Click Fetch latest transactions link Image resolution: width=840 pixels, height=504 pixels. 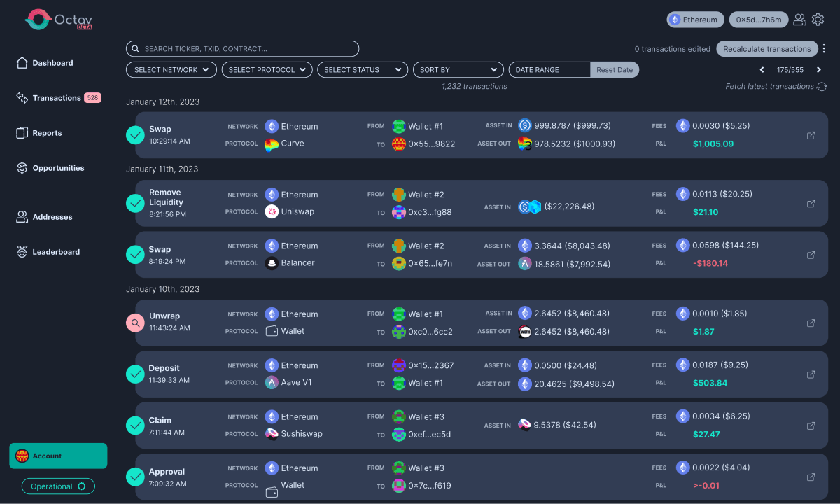click(770, 86)
